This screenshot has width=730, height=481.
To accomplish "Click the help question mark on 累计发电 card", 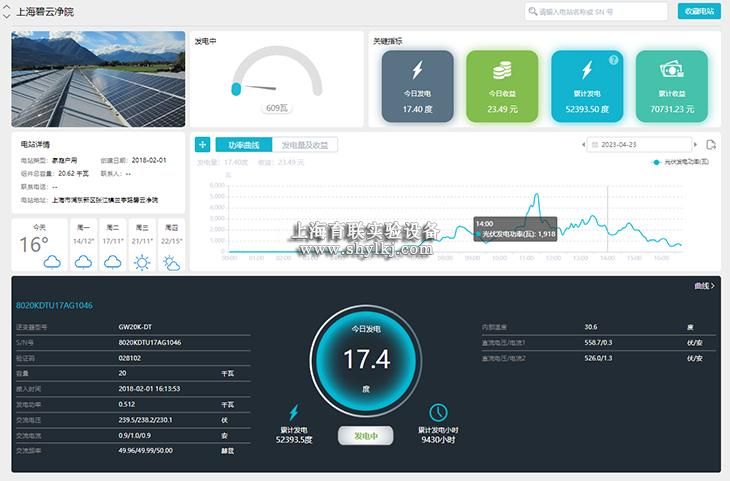I will 613,60.
